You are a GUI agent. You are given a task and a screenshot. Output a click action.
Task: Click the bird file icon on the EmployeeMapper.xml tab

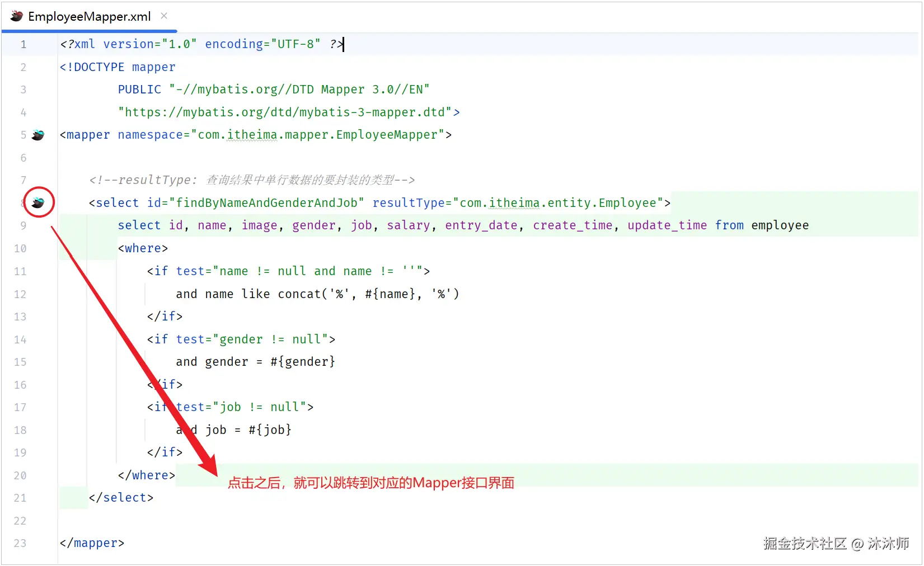point(17,16)
